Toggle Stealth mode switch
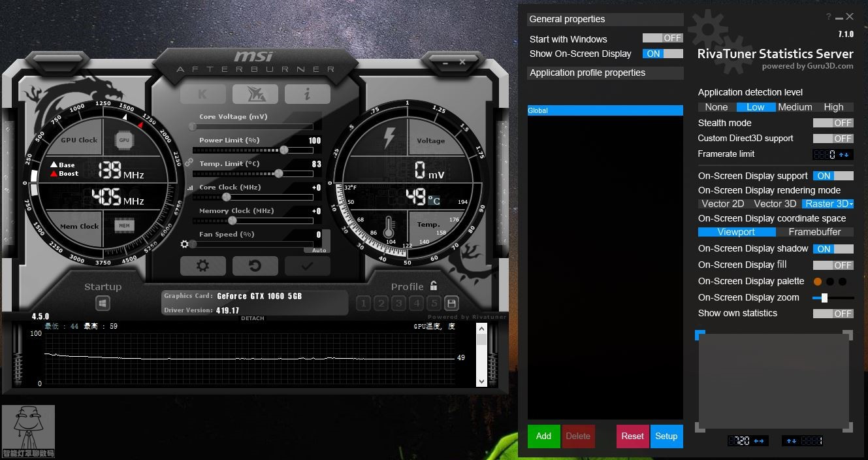 tap(833, 123)
